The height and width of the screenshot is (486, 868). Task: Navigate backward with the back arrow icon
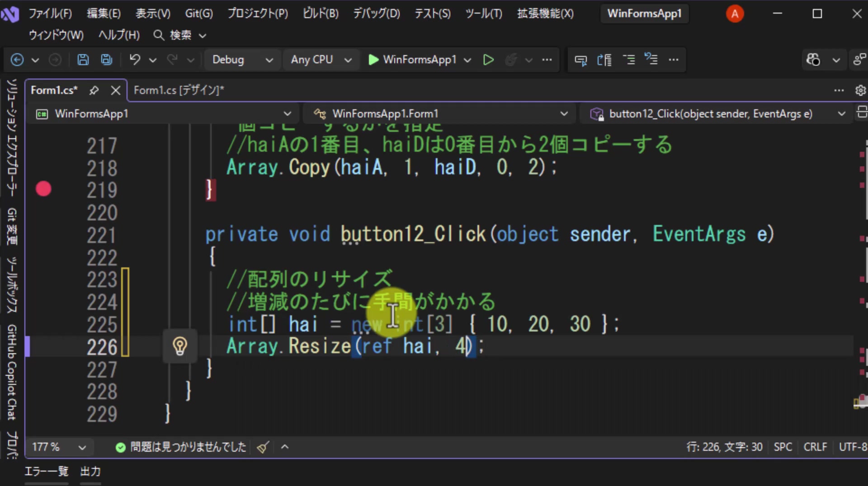[17, 60]
